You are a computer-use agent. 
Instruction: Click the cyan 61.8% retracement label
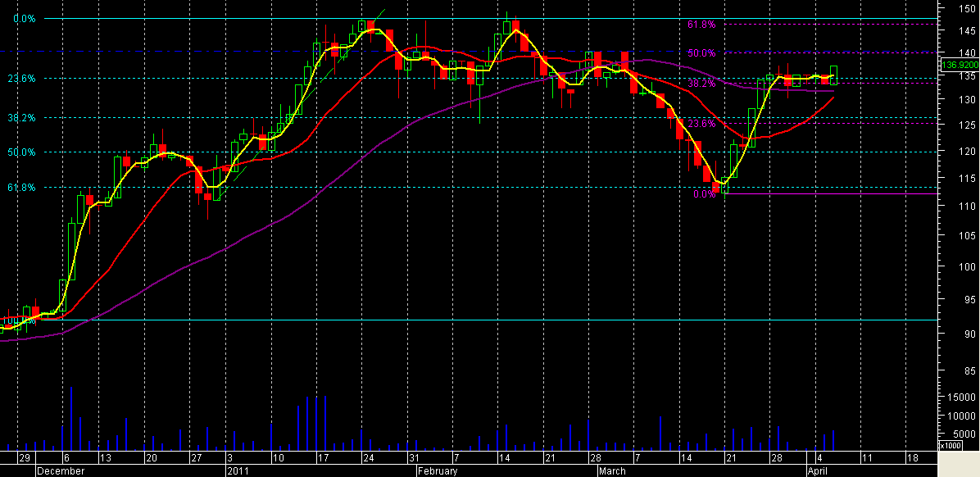click(22, 187)
